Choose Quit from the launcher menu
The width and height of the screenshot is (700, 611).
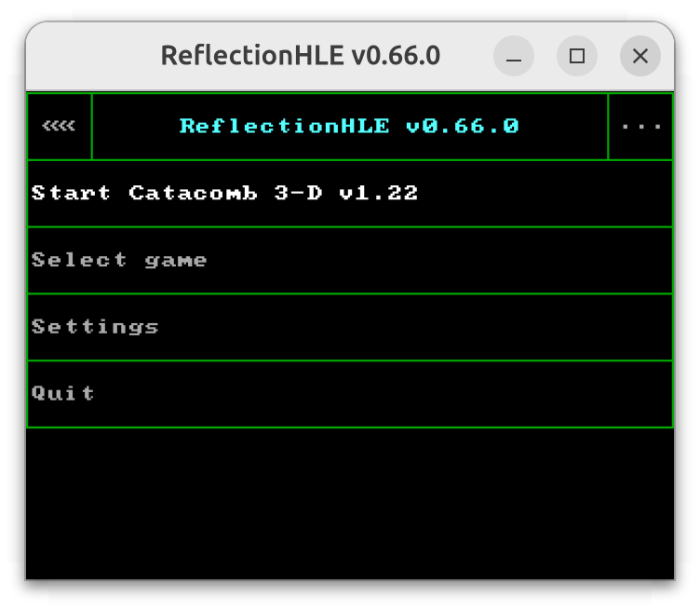[350, 394]
